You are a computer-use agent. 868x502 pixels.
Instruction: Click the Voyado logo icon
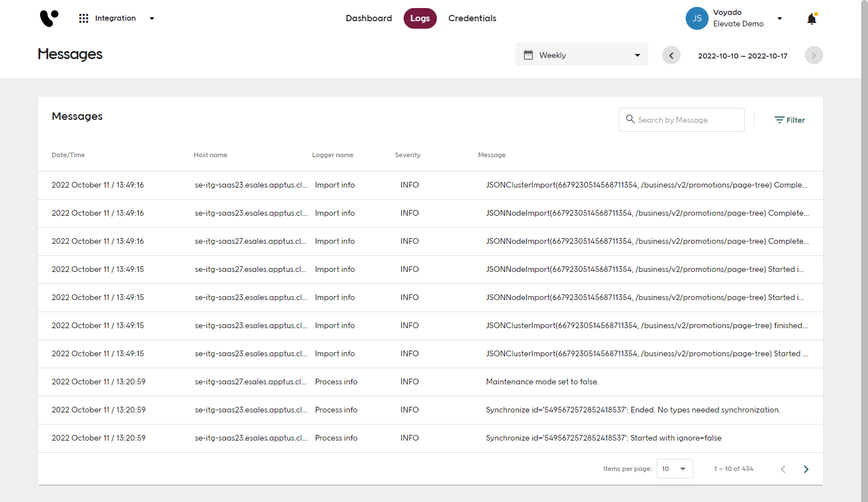click(49, 18)
